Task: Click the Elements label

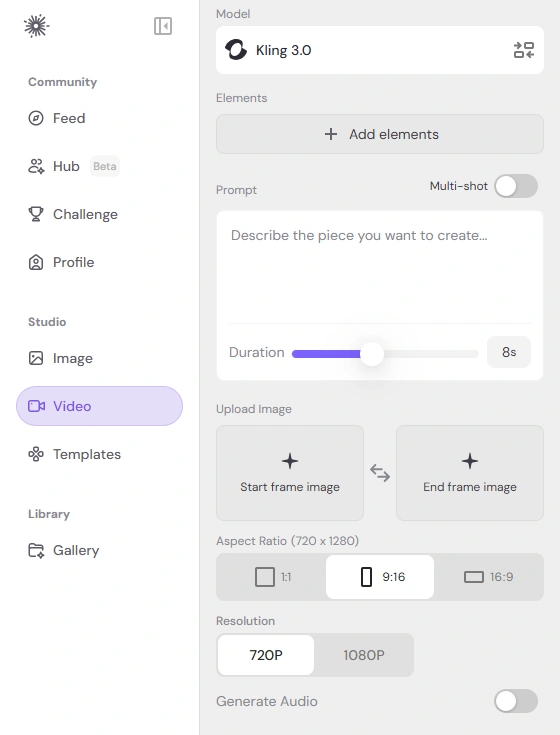Action: [241, 98]
